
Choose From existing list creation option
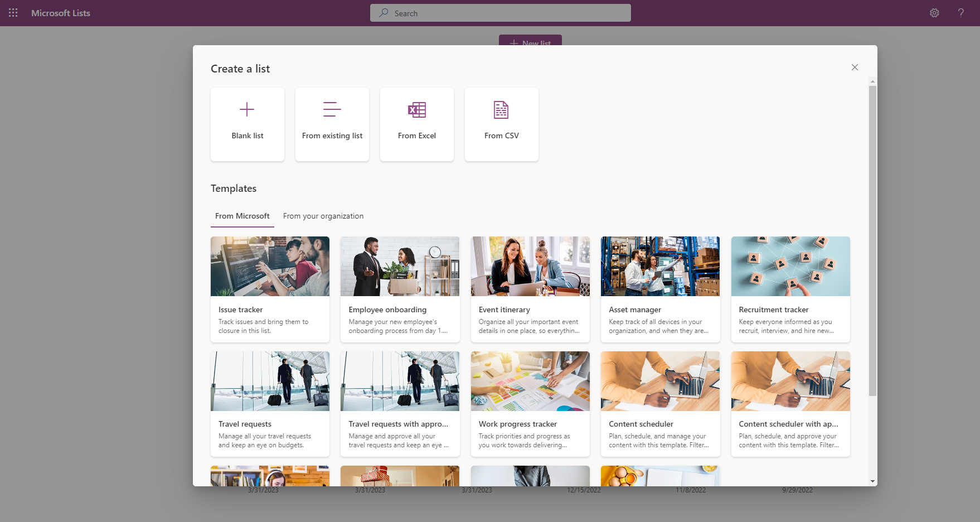pos(332,124)
